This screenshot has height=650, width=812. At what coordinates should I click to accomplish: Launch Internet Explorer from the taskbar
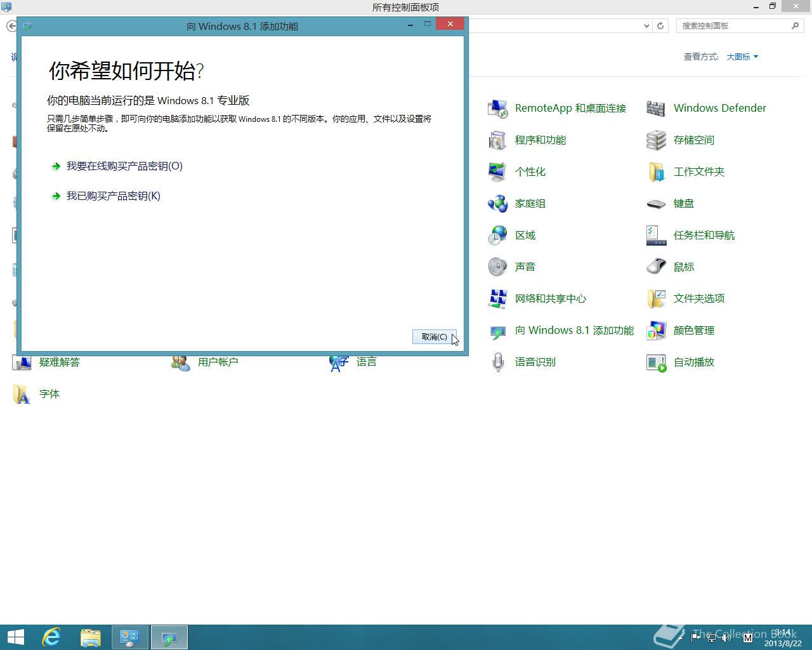point(51,637)
